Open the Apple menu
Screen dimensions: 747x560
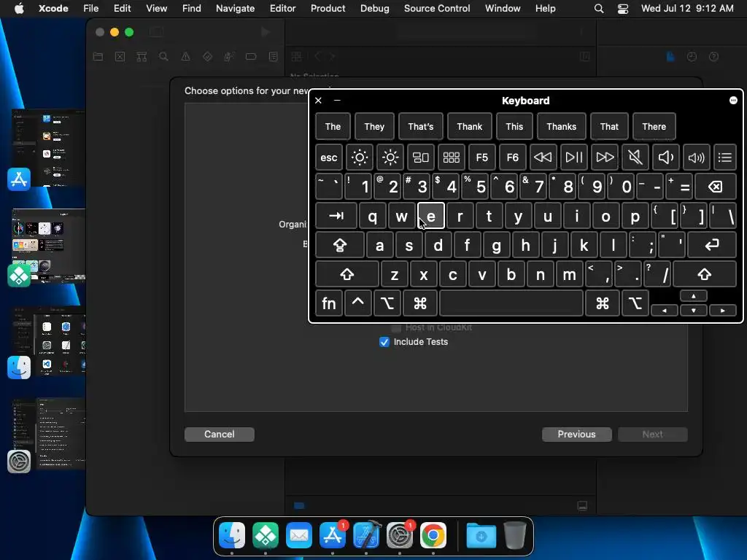19,8
